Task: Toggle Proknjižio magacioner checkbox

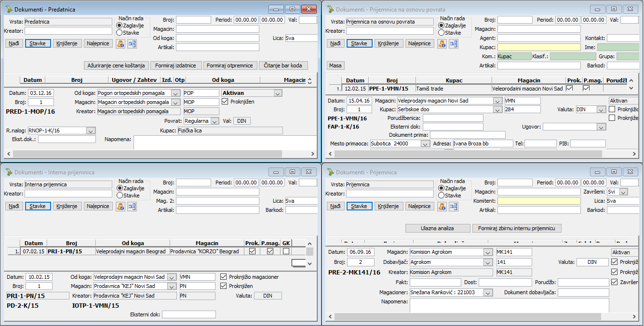Action: 223,277
